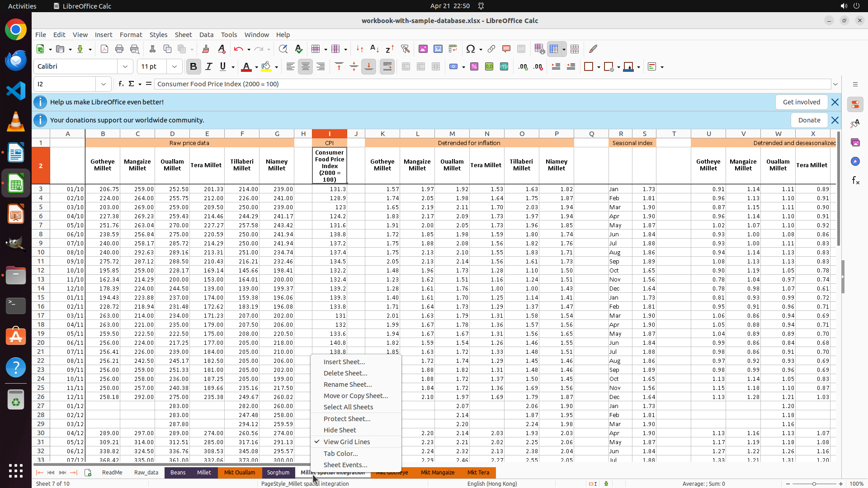Click the Clone Formatting paintbrush icon

[206, 49]
